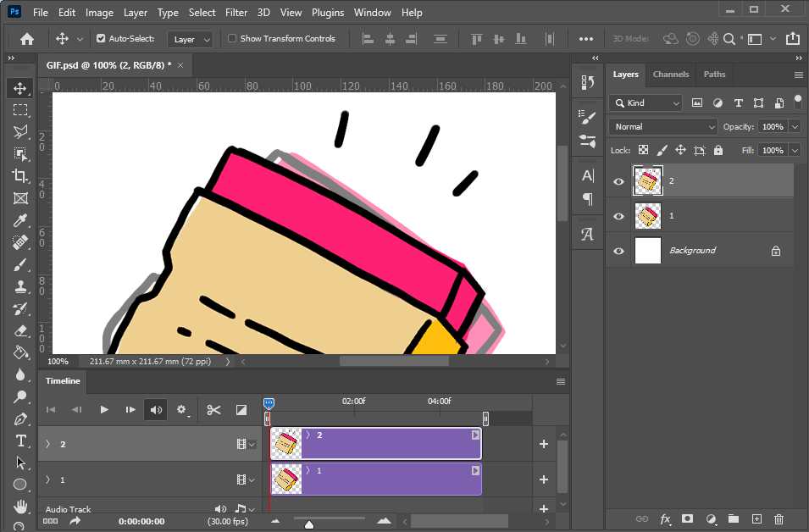Open the Filter menu
The height and width of the screenshot is (532, 809).
click(x=236, y=13)
